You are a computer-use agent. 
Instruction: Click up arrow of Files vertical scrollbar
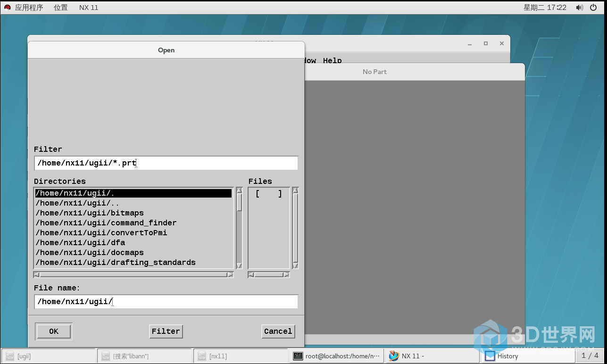point(295,190)
